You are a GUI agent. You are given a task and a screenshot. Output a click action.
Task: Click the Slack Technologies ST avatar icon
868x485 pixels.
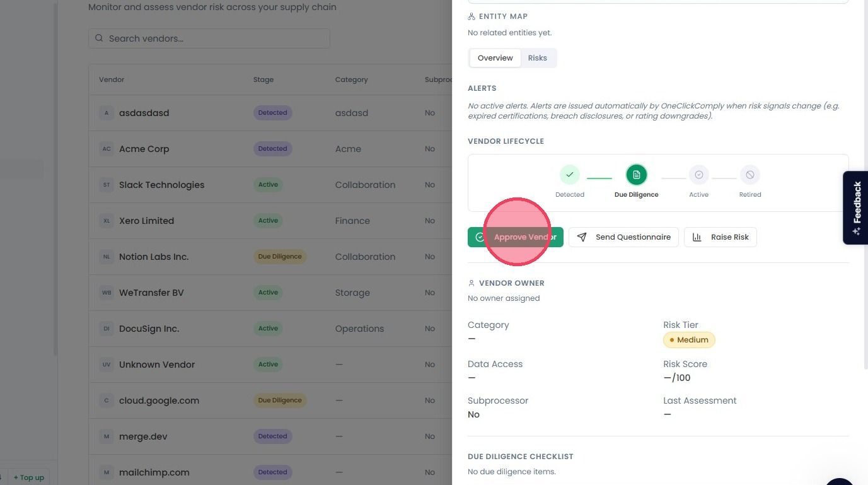pyautogui.click(x=107, y=185)
